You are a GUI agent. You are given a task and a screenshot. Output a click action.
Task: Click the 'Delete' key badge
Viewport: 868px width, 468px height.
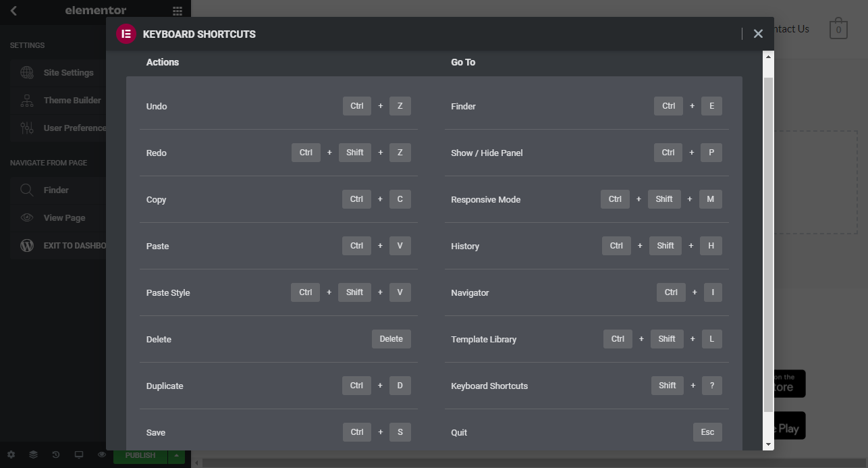pos(391,339)
